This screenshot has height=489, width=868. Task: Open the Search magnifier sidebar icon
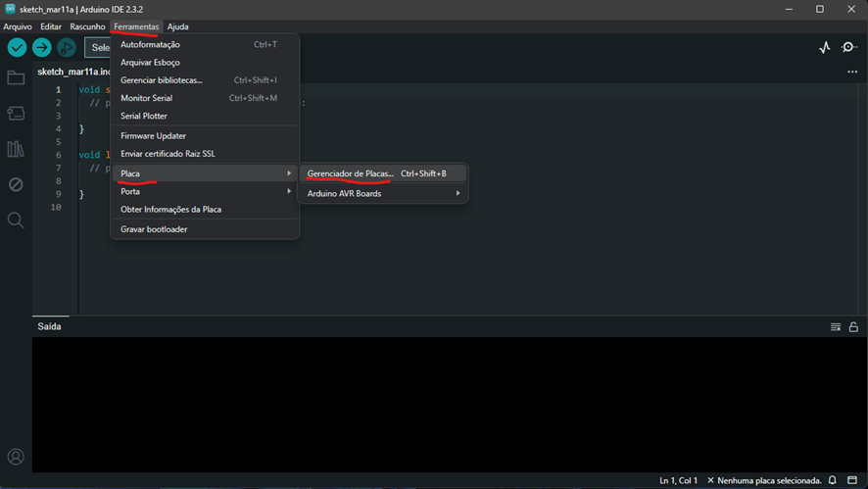(x=16, y=220)
